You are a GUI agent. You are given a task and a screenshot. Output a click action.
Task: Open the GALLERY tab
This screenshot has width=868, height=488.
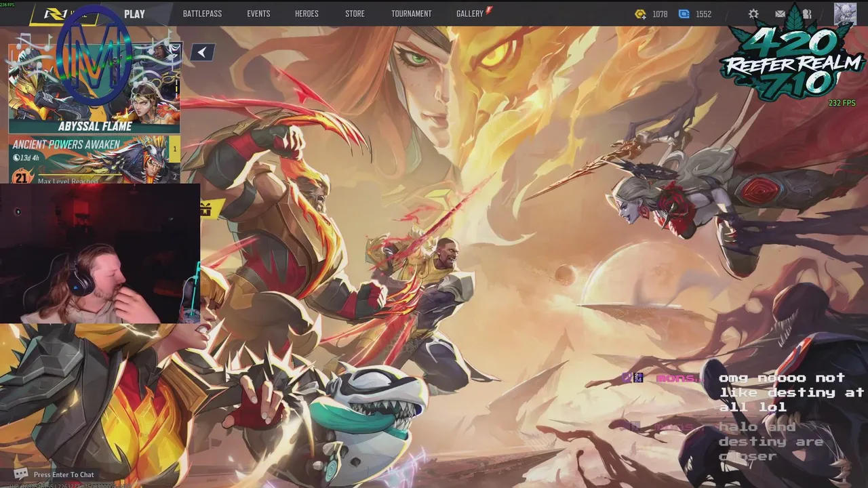(x=470, y=14)
